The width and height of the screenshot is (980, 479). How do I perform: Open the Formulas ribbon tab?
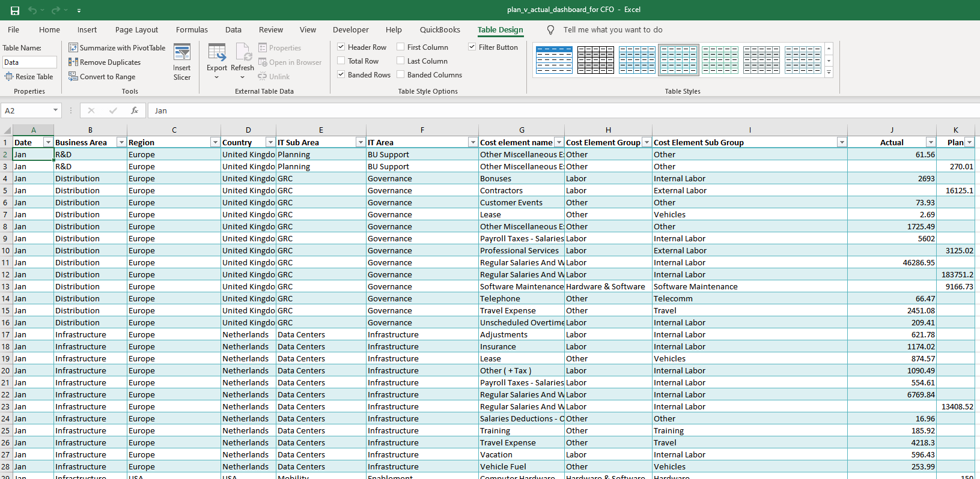pos(192,29)
